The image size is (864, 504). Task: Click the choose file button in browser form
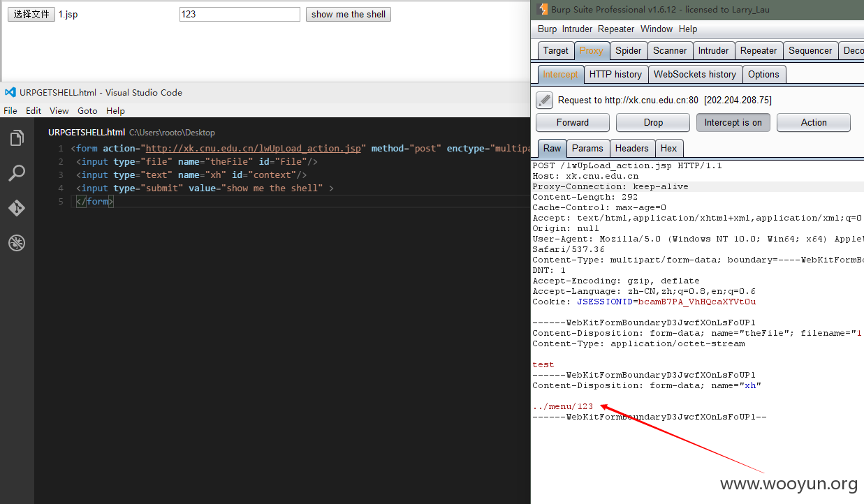31,14
